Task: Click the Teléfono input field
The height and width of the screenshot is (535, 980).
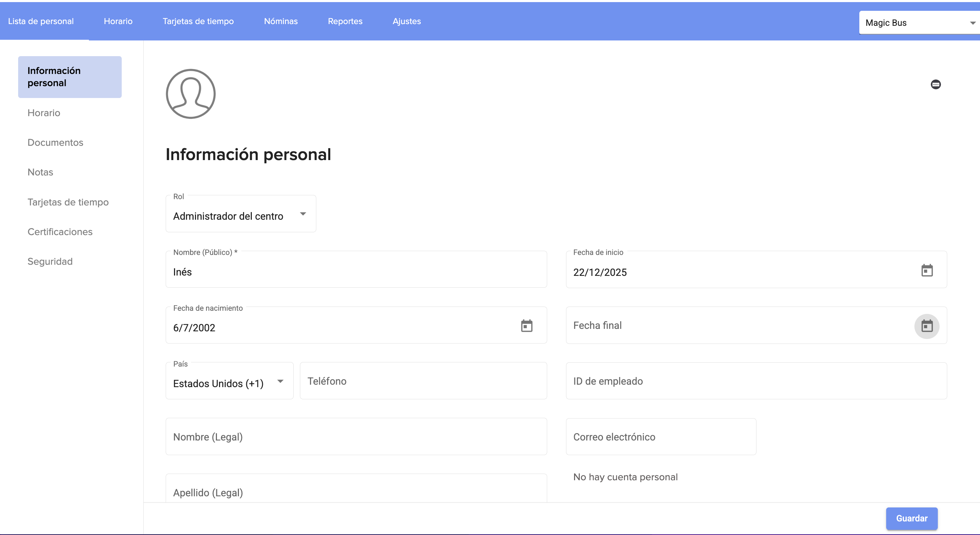Action: click(423, 381)
